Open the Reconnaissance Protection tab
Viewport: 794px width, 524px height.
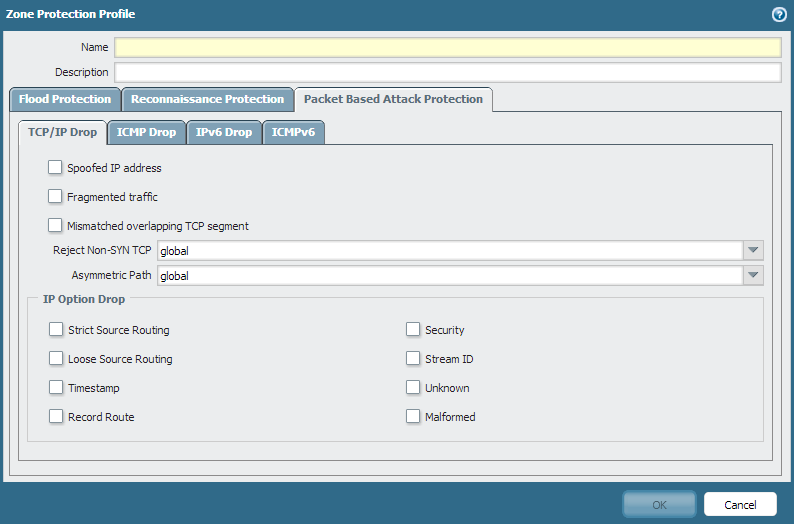point(207,100)
